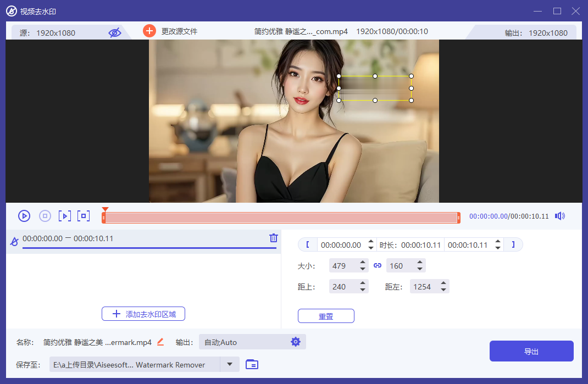Click 导出 to export the video
Screen dimensions: 588x384
point(531,351)
